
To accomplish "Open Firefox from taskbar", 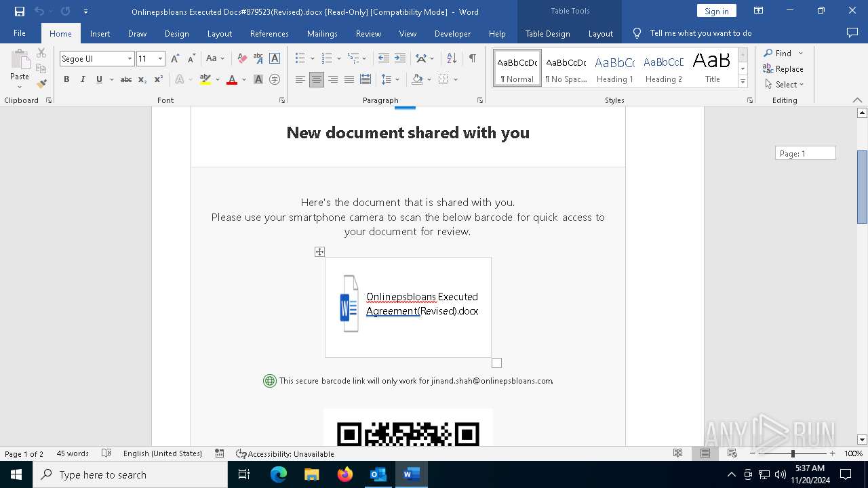I will point(345,474).
